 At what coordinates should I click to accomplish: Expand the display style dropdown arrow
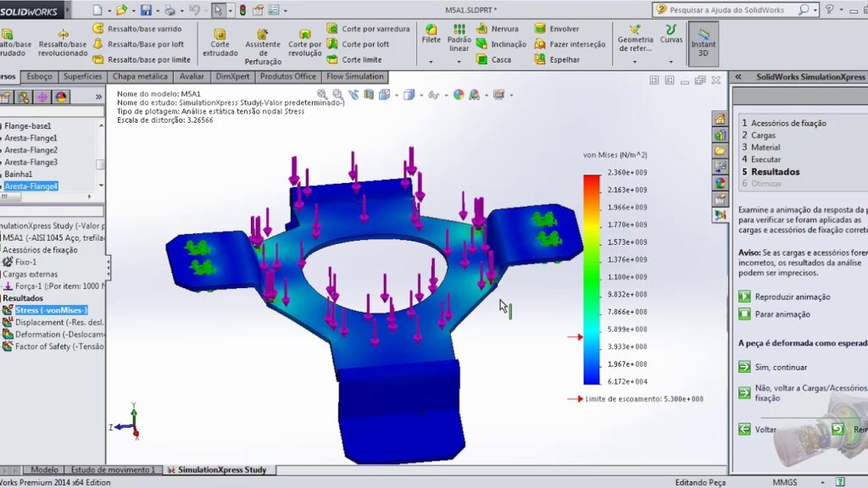click(421, 95)
